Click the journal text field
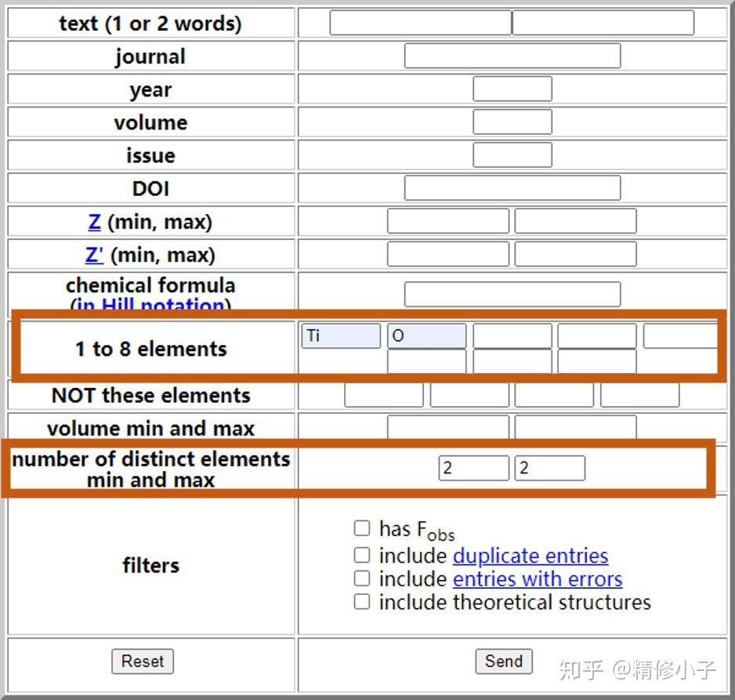The width and height of the screenshot is (735, 700). click(x=512, y=56)
